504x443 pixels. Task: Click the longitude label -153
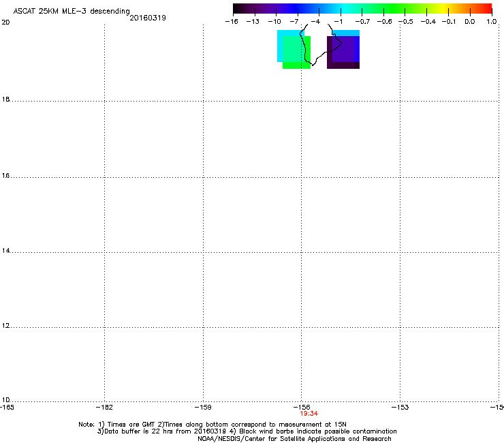click(x=400, y=408)
